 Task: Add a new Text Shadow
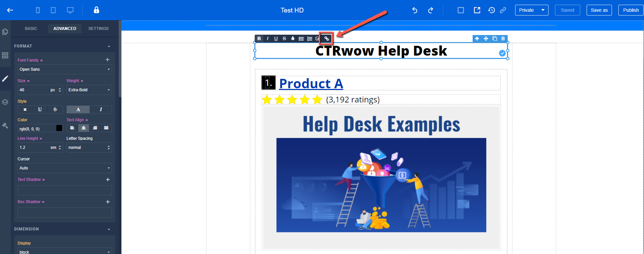coord(108,180)
